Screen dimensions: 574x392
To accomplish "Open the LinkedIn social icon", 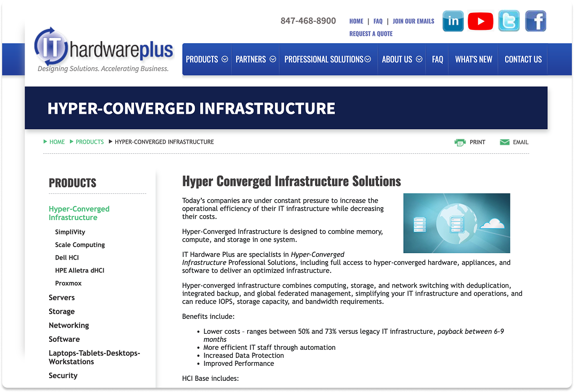I will coord(453,21).
